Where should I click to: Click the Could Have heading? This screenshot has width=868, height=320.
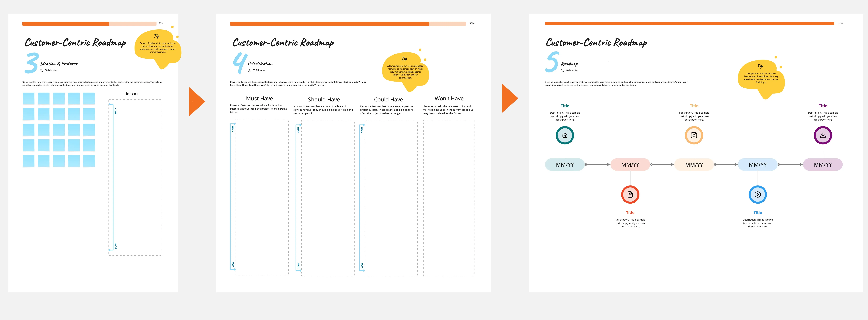coord(388,99)
